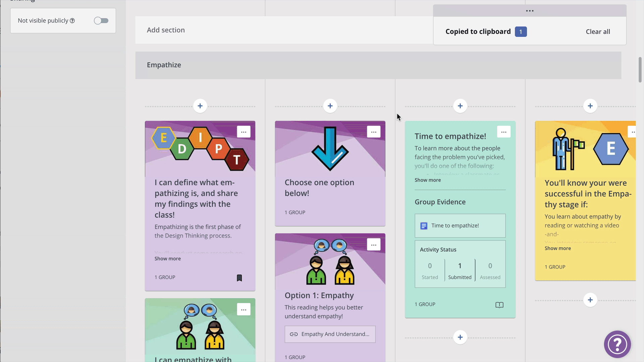
Task: Click 1 GROUP label on Option 1: Empathy card
Action: [295, 357]
